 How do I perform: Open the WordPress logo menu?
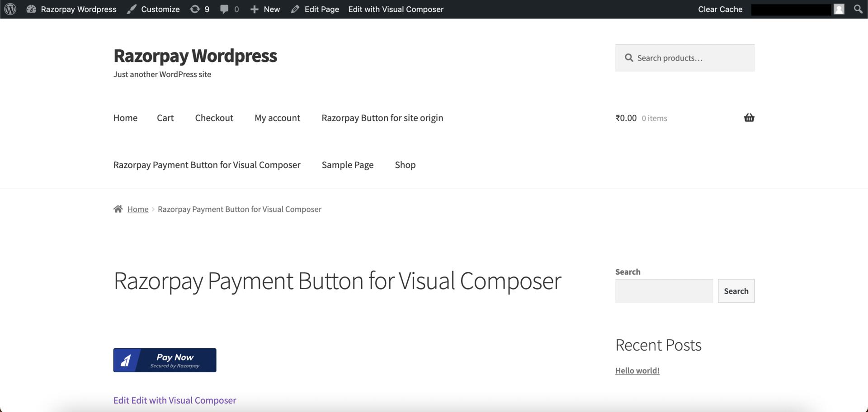(x=10, y=9)
